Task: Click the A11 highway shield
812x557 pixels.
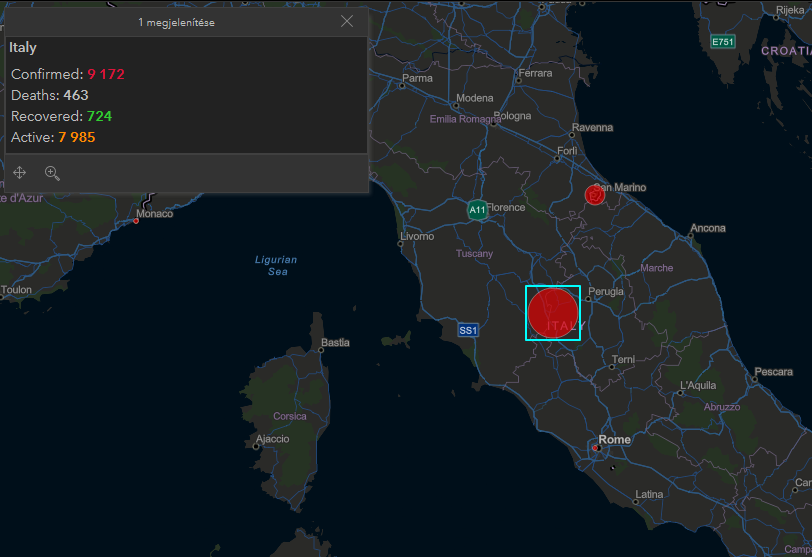Action: click(478, 210)
